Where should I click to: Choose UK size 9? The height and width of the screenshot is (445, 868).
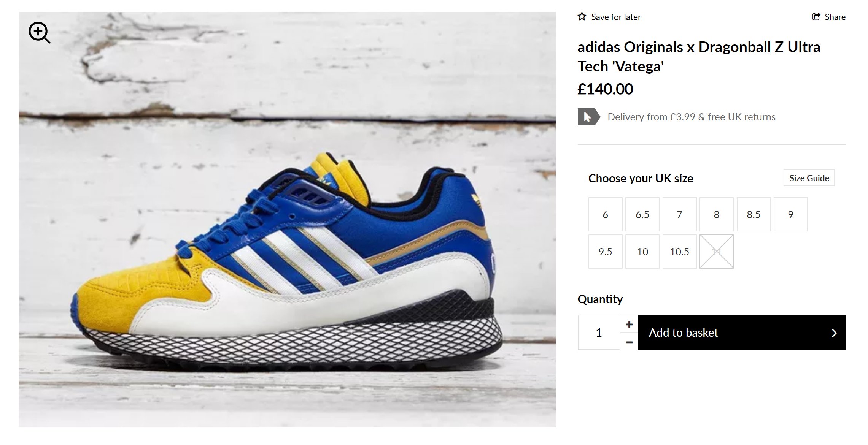coord(791,214)
